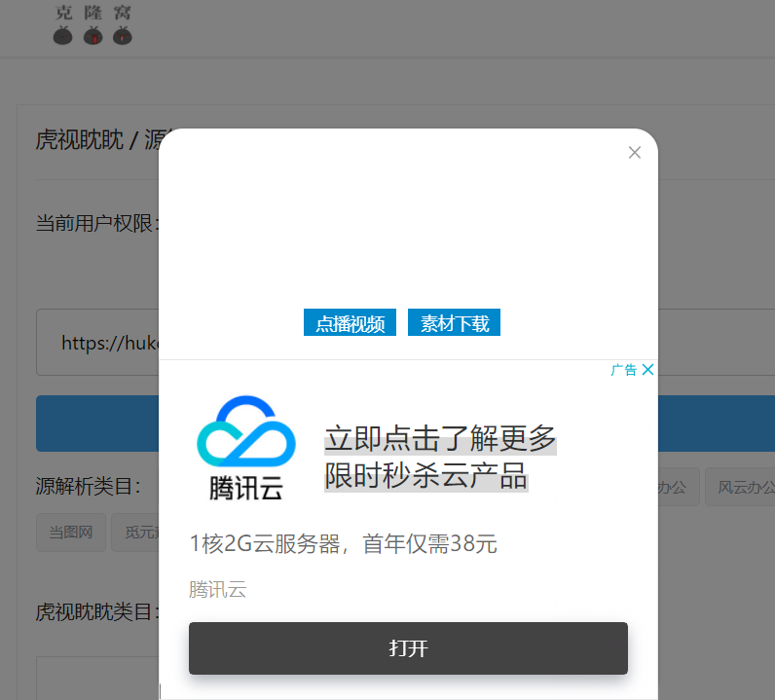The height and width of the screenshot is (700, 775).
Task: Close the popup dialog with the X
Action: (x=635, y=152)
